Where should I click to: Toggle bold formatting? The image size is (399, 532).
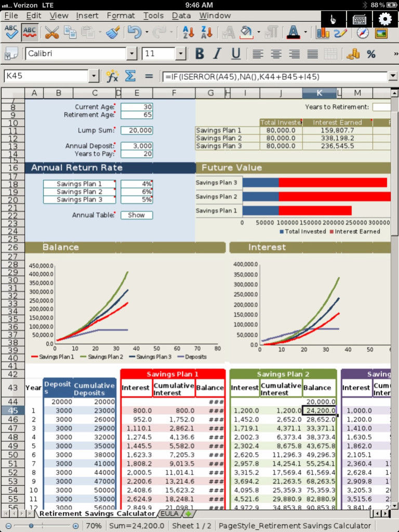tap(199, 54)
